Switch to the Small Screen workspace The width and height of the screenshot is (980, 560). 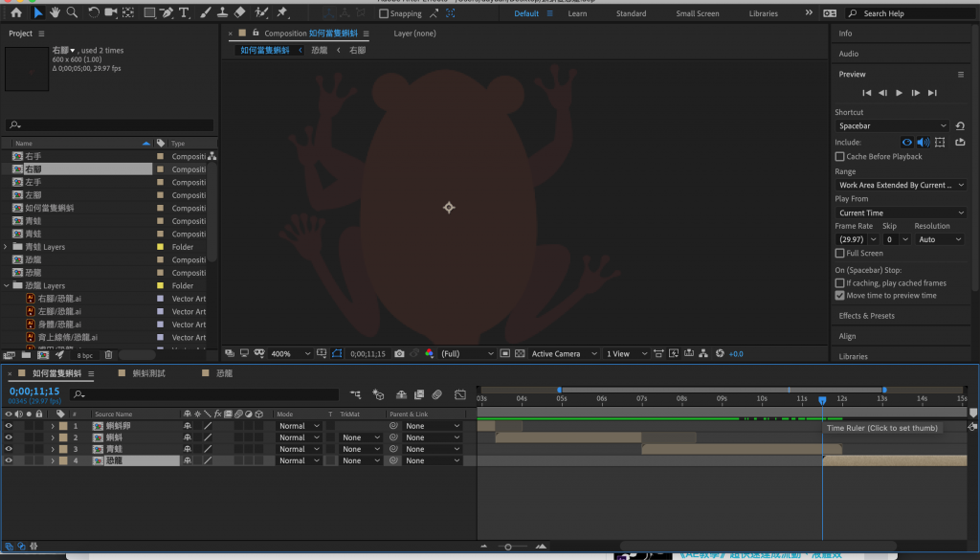coord(698,13)
